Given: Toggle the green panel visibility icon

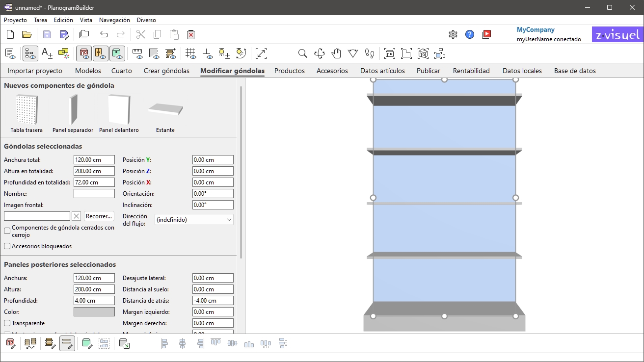Looking at the screenshot, I should (117, 53).
